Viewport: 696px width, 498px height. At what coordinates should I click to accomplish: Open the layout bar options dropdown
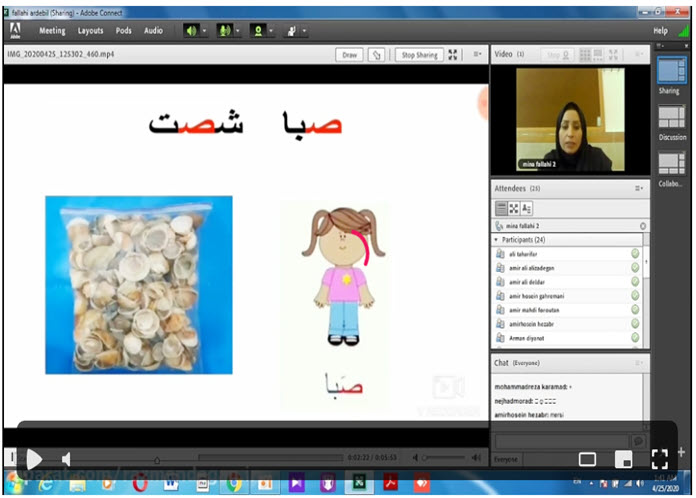tap(660, 46)
